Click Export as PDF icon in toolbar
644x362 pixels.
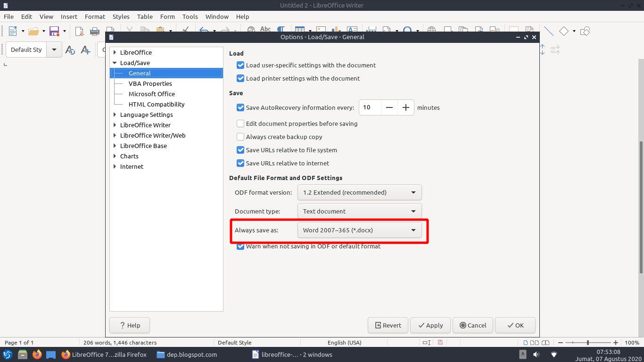click(x=80, y=31)
